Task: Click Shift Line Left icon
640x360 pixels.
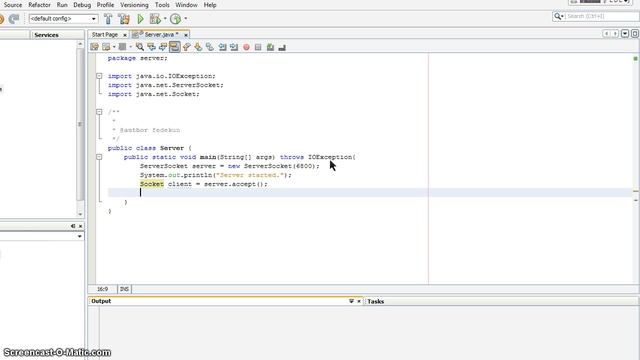Action: 222,47
